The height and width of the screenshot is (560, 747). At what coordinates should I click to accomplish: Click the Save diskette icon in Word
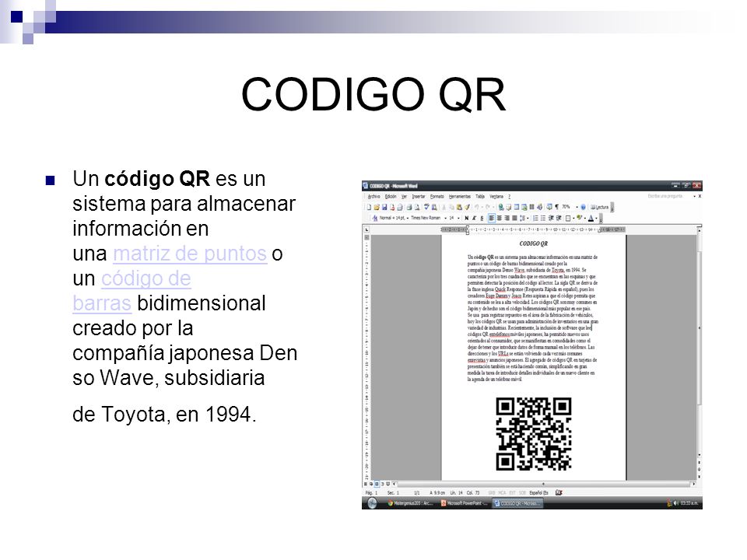pos(384,207)
